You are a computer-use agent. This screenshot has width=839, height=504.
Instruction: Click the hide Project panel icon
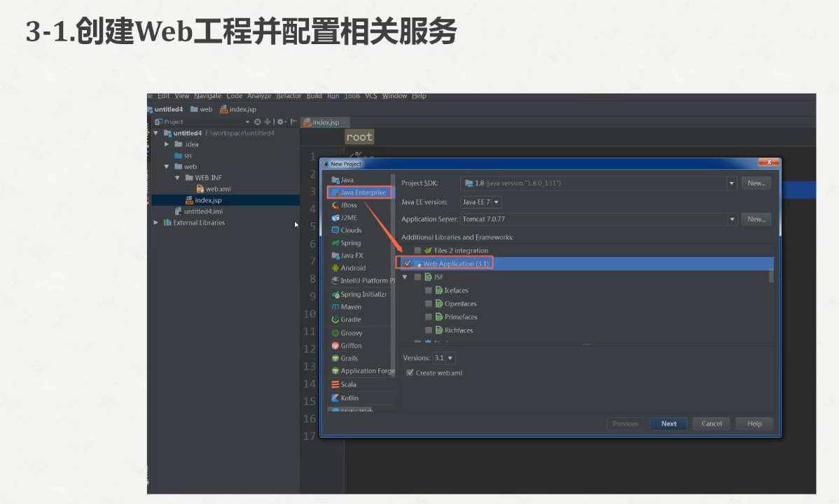pyautogui.click(x=293, y=122)
